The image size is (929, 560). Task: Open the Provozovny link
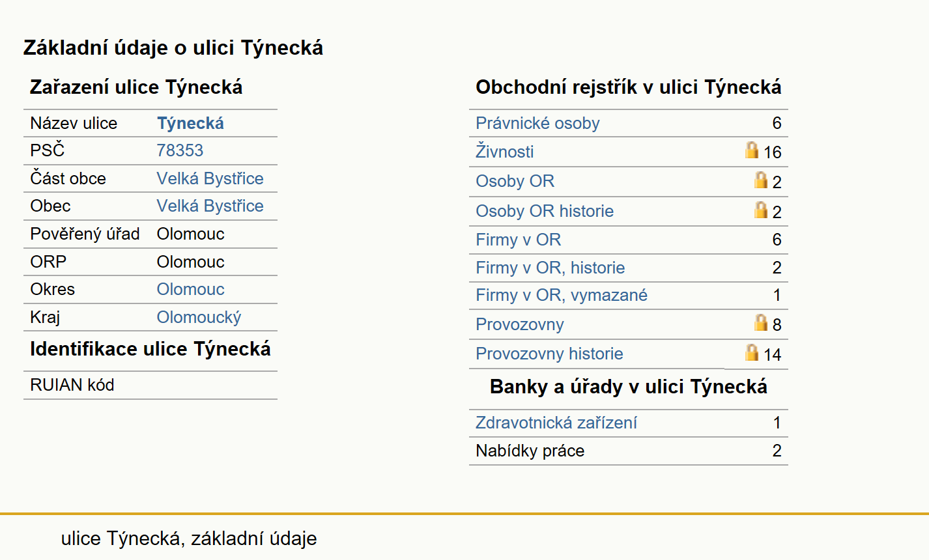pos(519,324)
